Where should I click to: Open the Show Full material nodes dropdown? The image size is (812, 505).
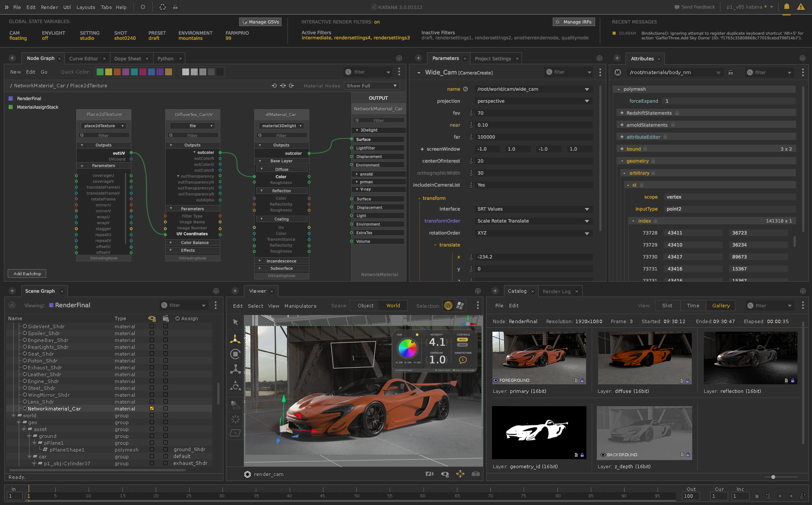tap(371, 86)
